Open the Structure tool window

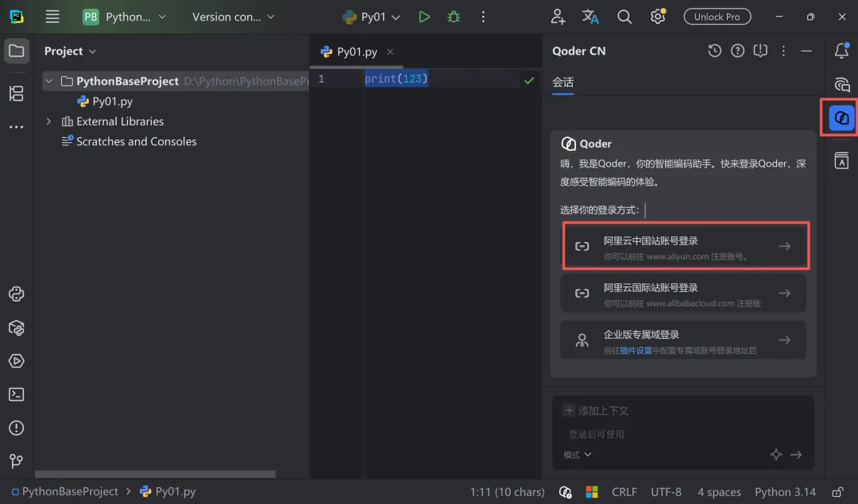click(17, 94)
